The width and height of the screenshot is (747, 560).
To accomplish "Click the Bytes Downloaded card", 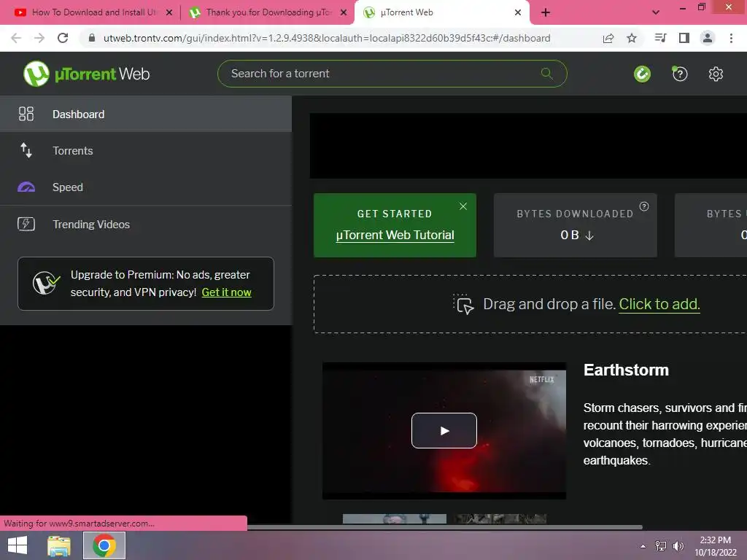I will [575, 225].
